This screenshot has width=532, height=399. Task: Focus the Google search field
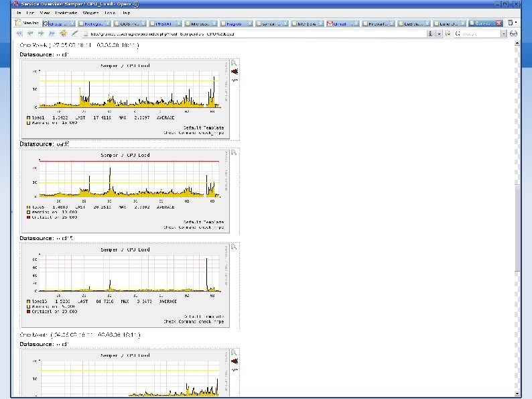point(480,34)
